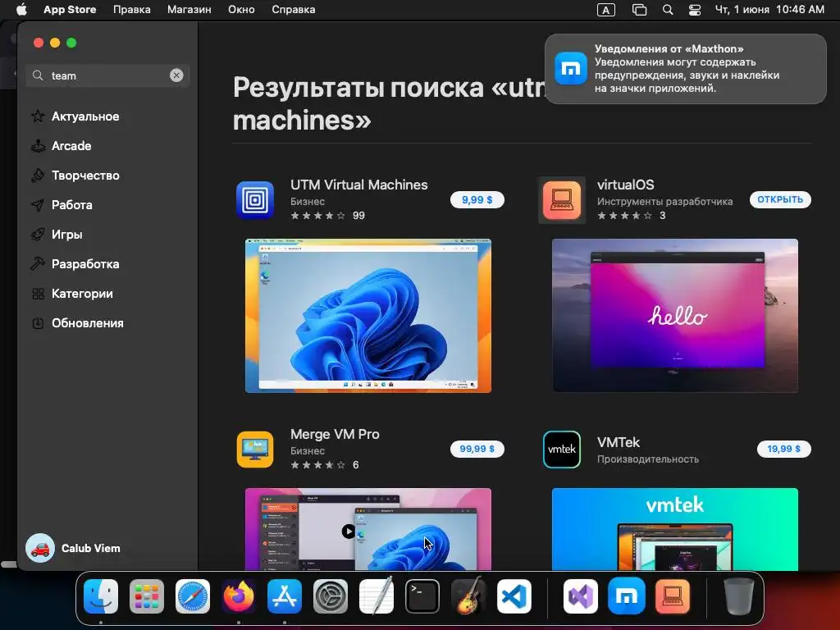Buy UTM Virtual Machines for 9,99 $
This screenshot has height=630, width=840.
477,200
